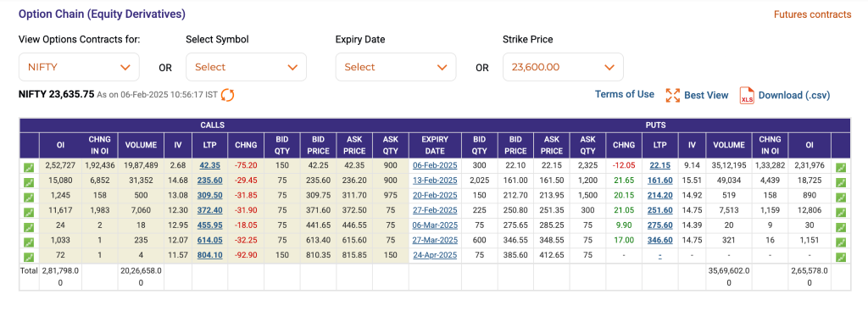Open the 06-Feb-2025 expiry date link
The height and width of the screenshot is (317, 868).
pyautogui.click(x=435, y=165)
